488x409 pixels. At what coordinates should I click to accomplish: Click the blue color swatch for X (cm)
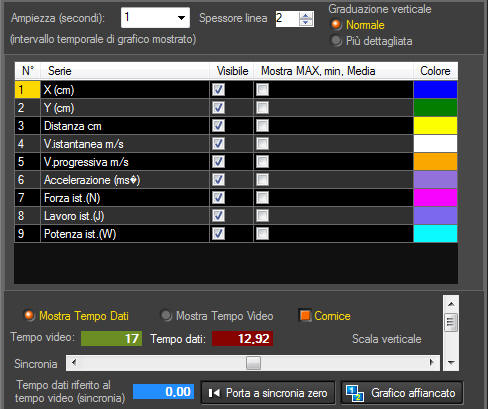pos(435,89)
